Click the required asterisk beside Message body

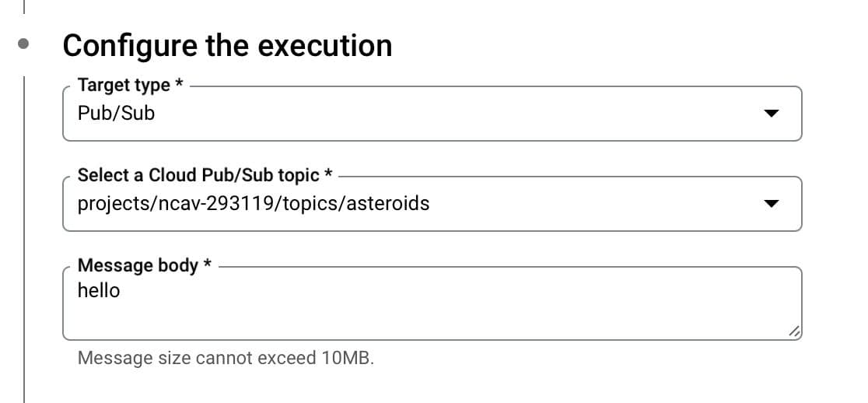click(x=208, y=264)
